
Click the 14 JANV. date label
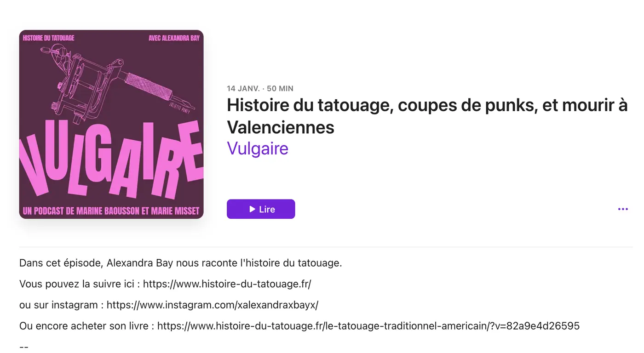[243, 89]
